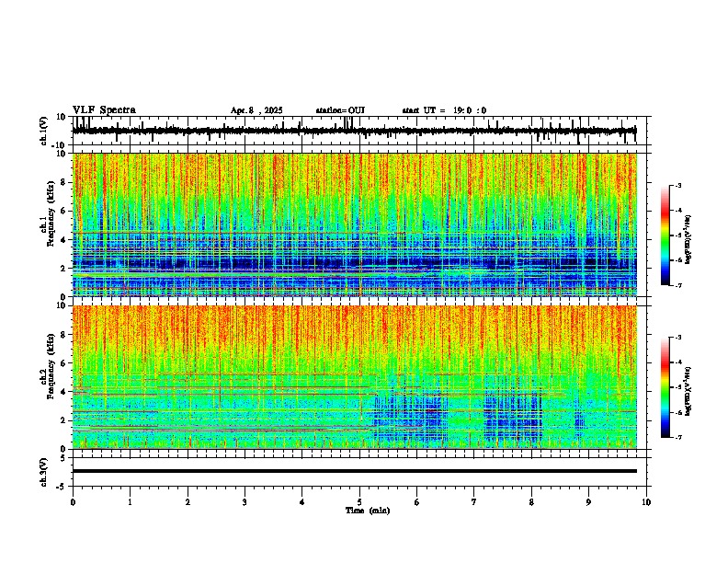This screenshot has width=728, height=563.
Task: Click the "ch.1(V)" axis label
Action: 44,131
